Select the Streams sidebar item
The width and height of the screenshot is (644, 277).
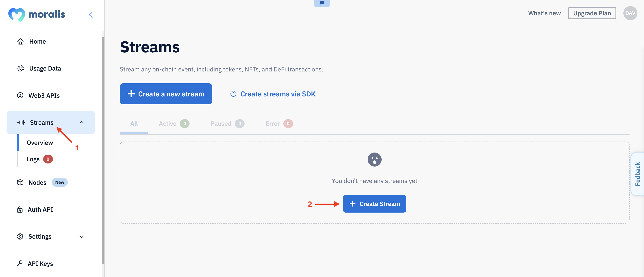pos(51,122)
